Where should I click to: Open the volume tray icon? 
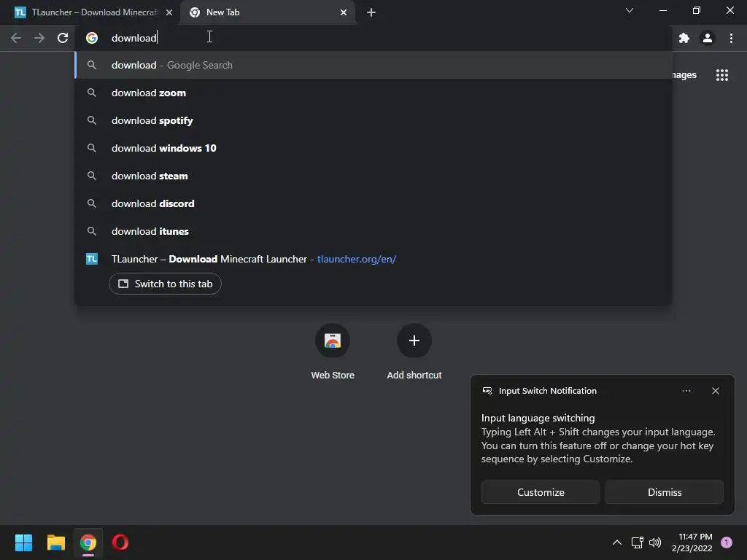coord(655,542)
